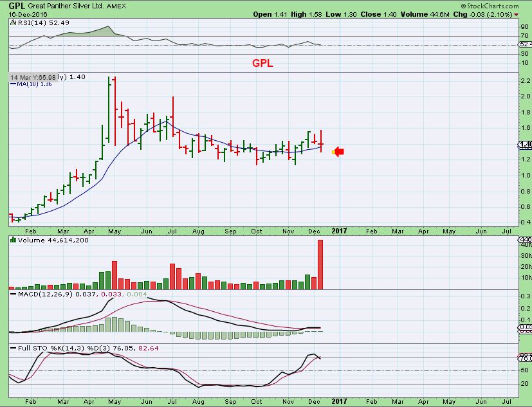Viewport: 532px width, 407px height.
Task: Click the MA(10) 1.36 legend entry
Action: (x=32, y=84)
